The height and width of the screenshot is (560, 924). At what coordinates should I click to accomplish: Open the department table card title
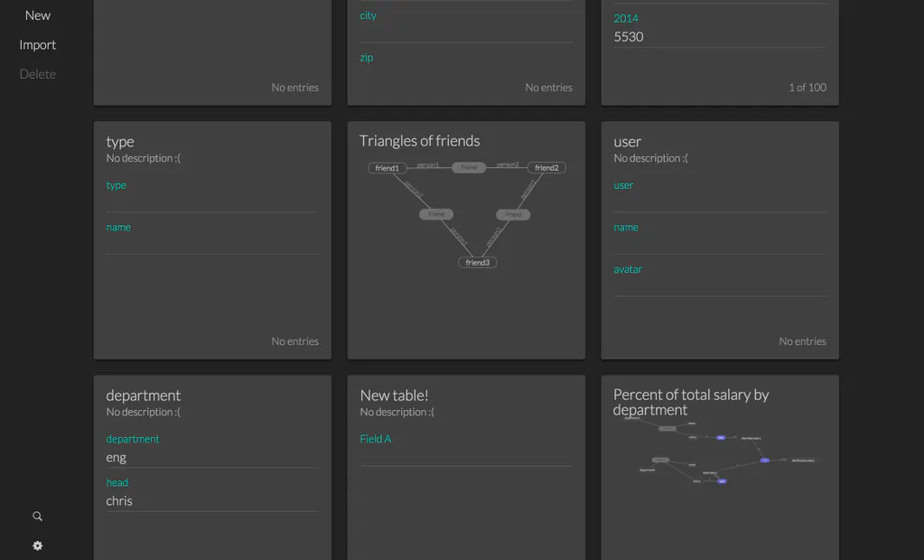(x=144, y=396)
